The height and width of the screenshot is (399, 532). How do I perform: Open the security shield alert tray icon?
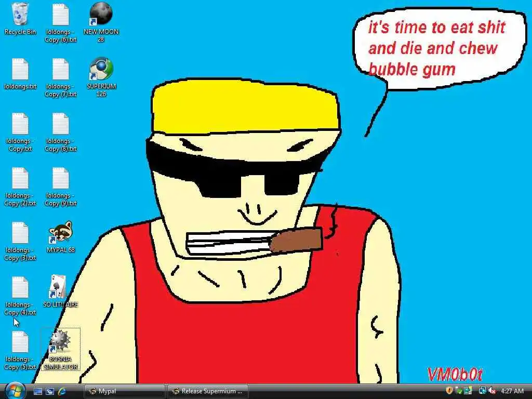pos(449,391)
